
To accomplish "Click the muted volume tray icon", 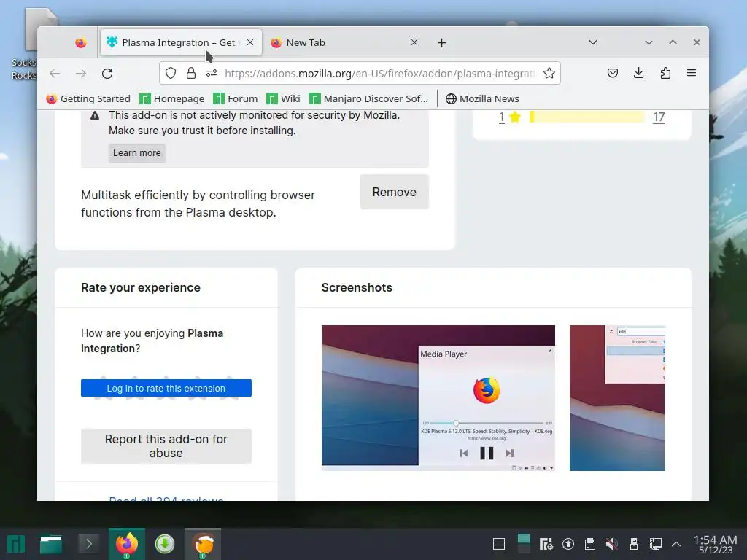I will tap(612, 544).
